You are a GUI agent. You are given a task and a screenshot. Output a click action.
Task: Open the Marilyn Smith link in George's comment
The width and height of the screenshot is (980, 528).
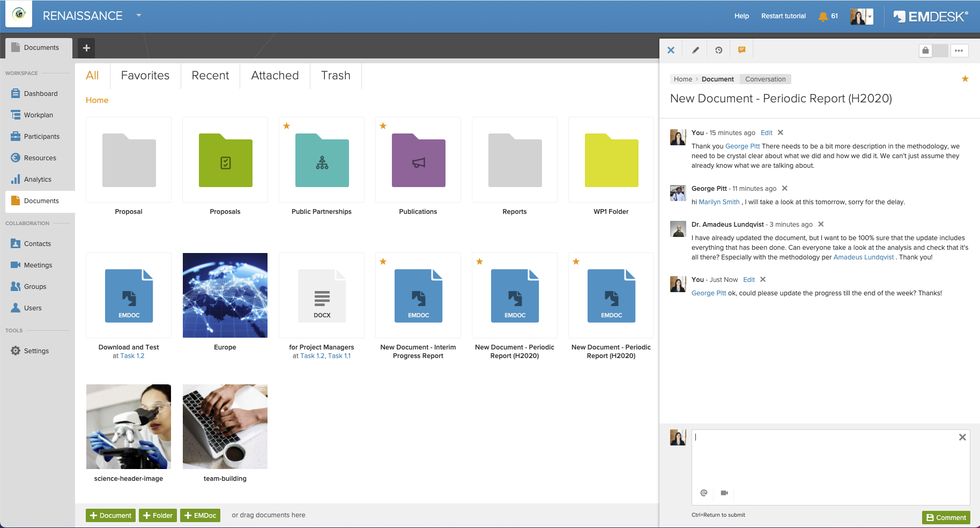pos(718,202)
